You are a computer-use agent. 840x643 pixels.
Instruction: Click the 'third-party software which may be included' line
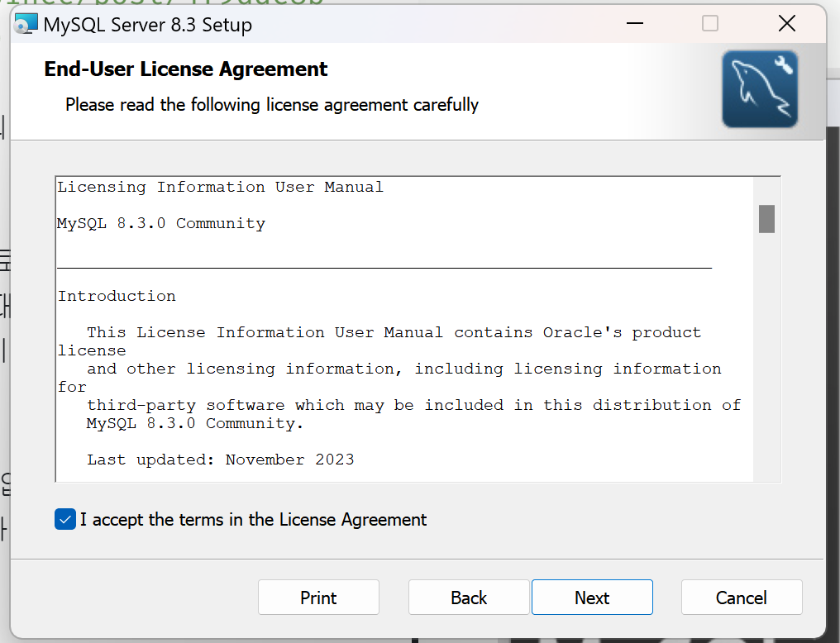(x=414, y=405)
